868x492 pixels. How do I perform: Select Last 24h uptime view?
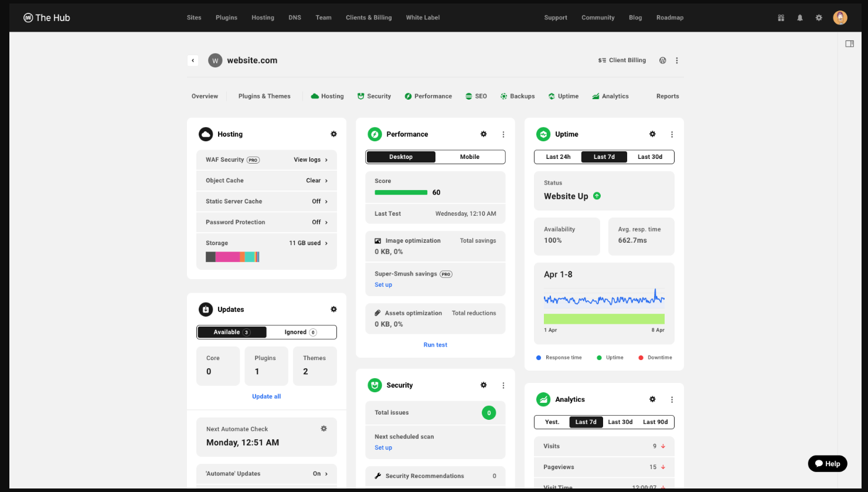point(557,157)
